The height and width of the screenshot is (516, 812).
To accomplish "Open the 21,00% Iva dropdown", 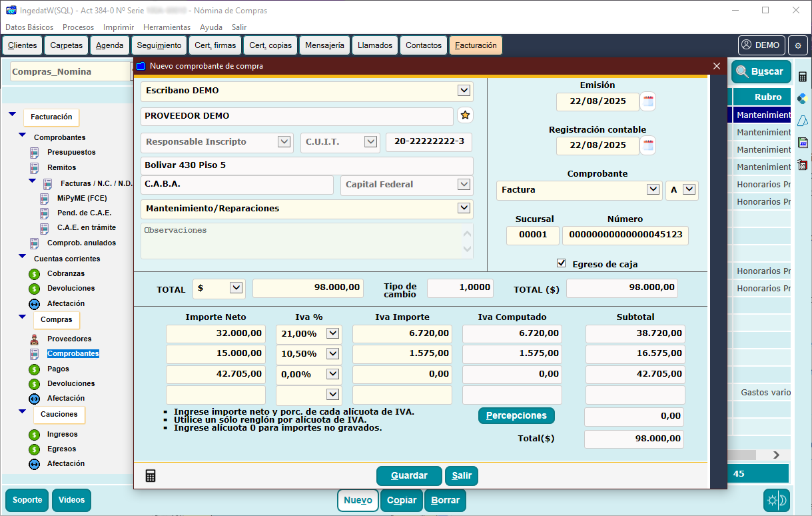I will point(332,333).
